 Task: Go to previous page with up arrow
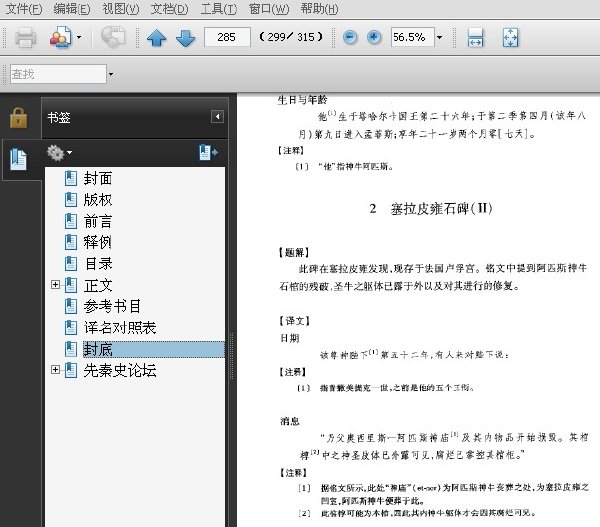pos(157,38)
